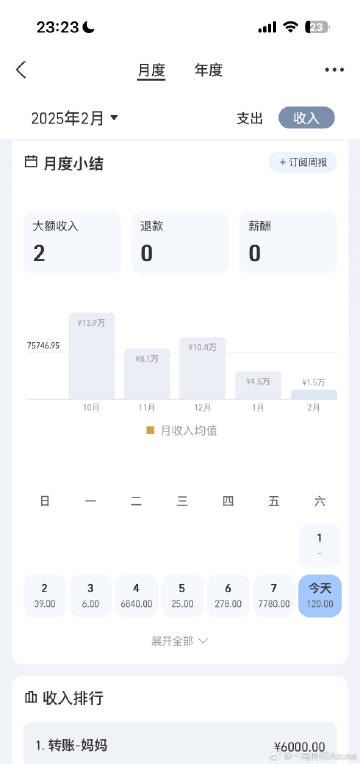Select the 今天 calendar day cell
The height and width of the screenshot is (764, 360).
coord(320,595)
